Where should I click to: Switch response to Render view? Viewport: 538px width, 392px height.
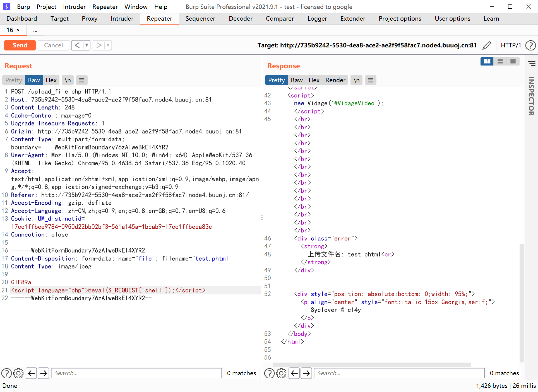[335, 80]
